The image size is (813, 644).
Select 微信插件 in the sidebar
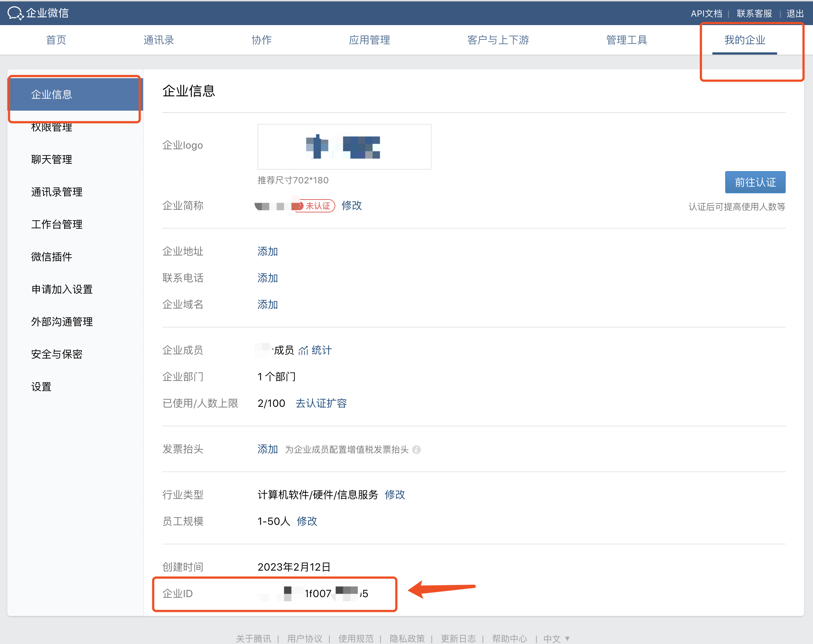pos(52,257)
